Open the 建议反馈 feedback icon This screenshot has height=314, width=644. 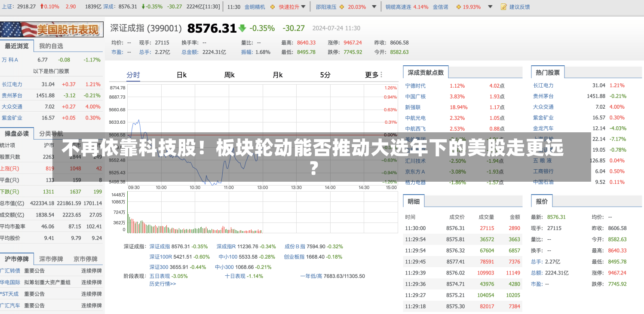pos(504,7)
